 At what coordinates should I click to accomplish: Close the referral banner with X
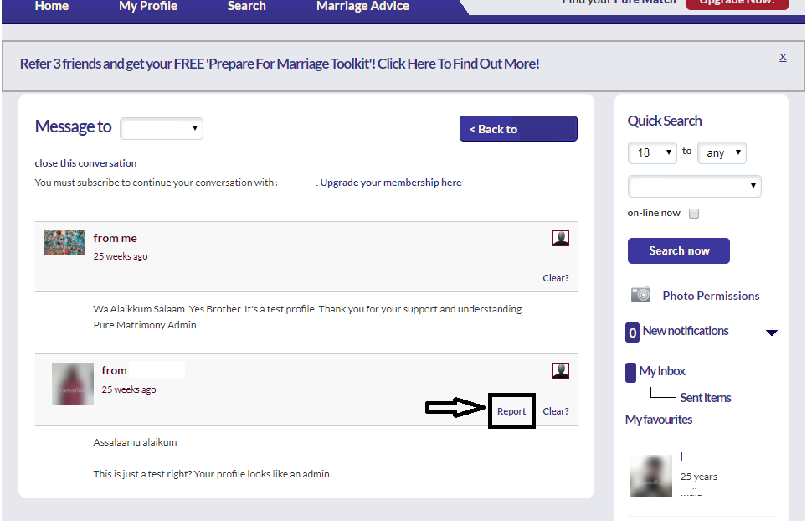(x=783, y=57)
